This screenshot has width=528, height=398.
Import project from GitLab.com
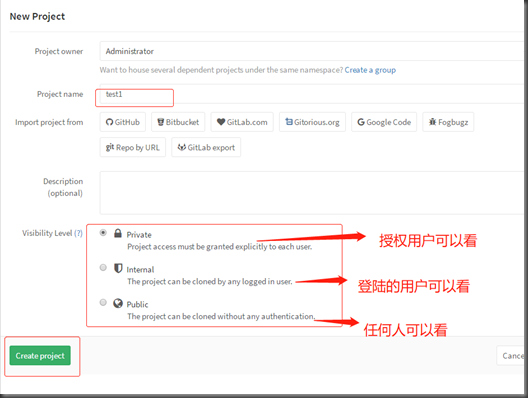coord(242,122)
